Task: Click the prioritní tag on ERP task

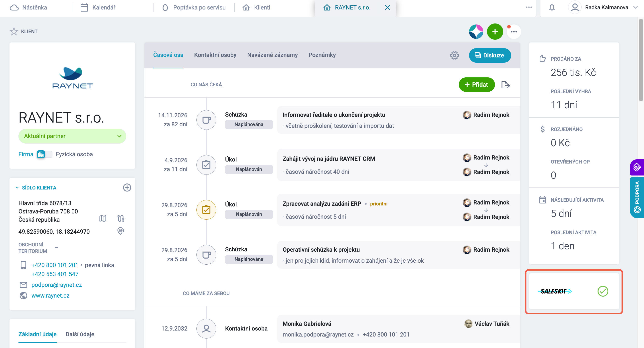Action: (x=379, y=204)
